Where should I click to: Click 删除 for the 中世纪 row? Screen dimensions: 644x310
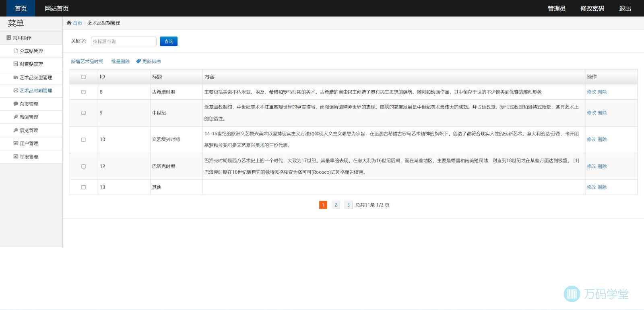(602, 113)
